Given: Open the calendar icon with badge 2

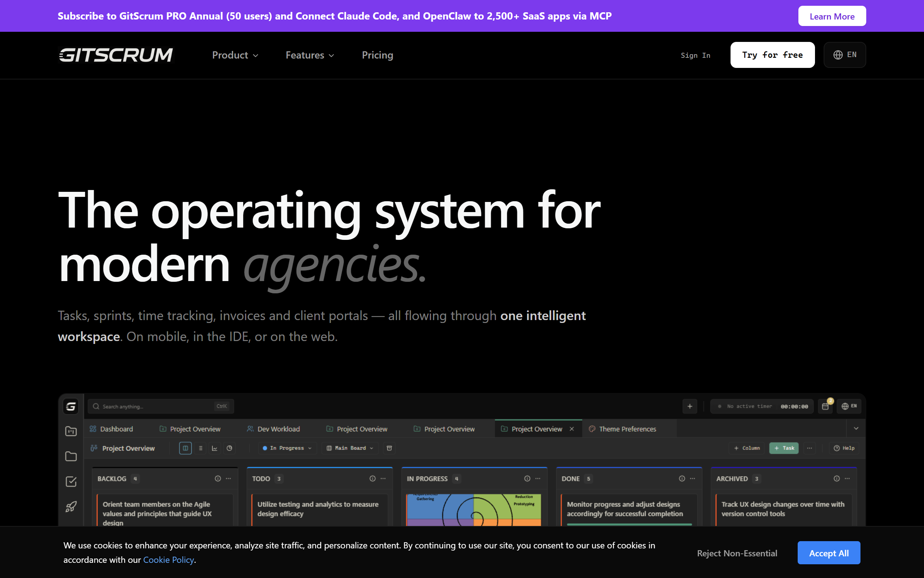Looking at the screenshot, I should click(x=825, y=406).
